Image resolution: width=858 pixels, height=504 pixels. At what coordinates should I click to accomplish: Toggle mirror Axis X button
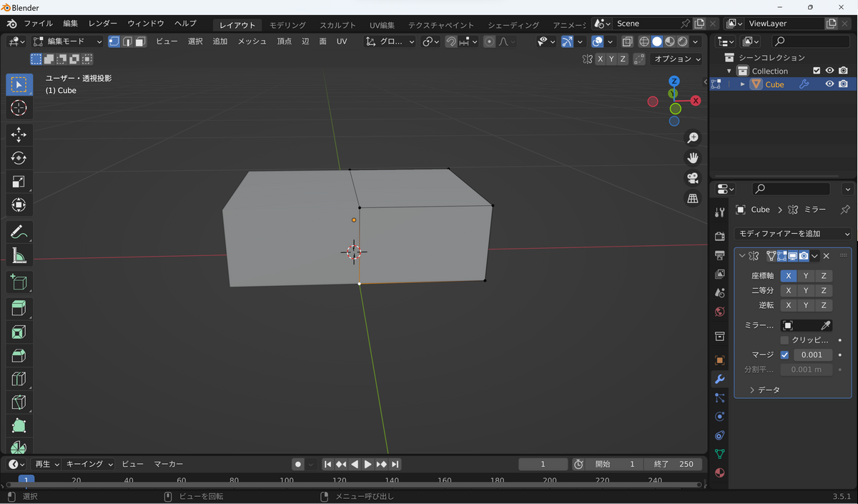(788, 276)
